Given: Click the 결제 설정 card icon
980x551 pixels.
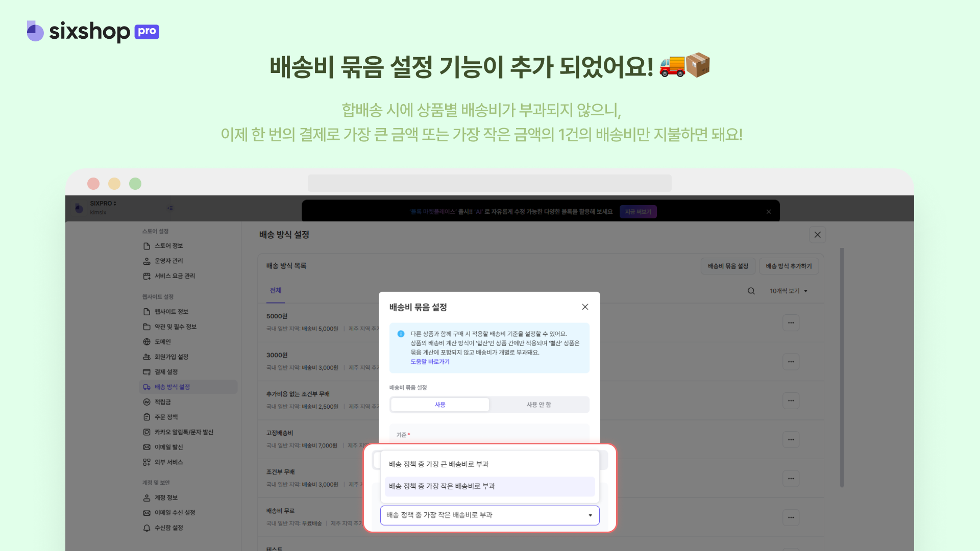Looking at the screenshot, I should pos(146,372).
